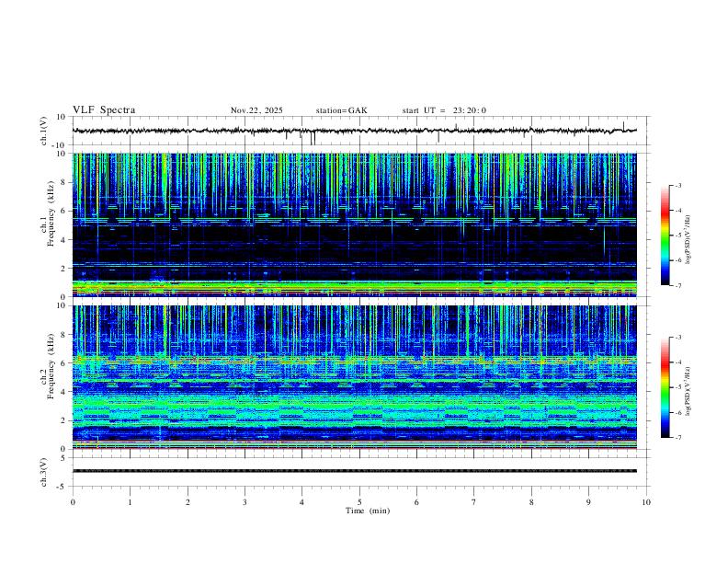Click the 'ch.3(V)' axis label
This screenshot has width=728, height=563.
[44, 472]
